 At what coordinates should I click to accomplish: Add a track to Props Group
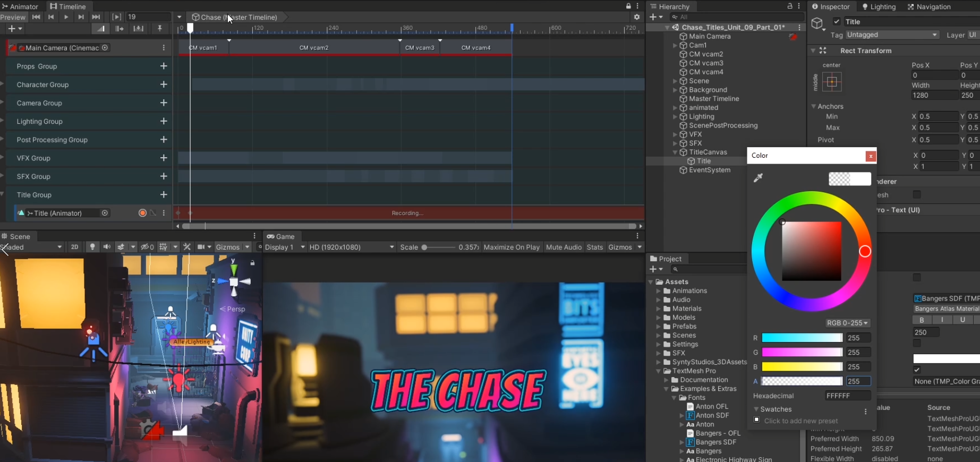tap(164, 66)
